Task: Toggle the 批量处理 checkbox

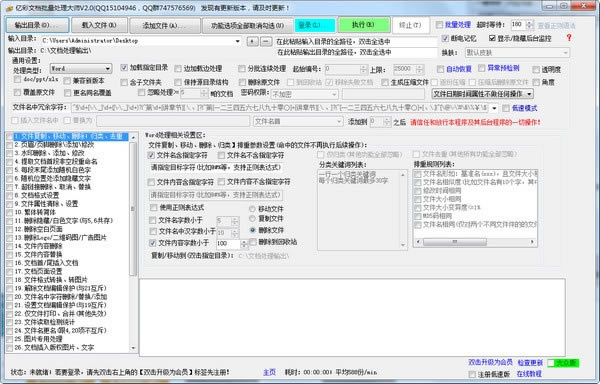Action: point(439,25)
